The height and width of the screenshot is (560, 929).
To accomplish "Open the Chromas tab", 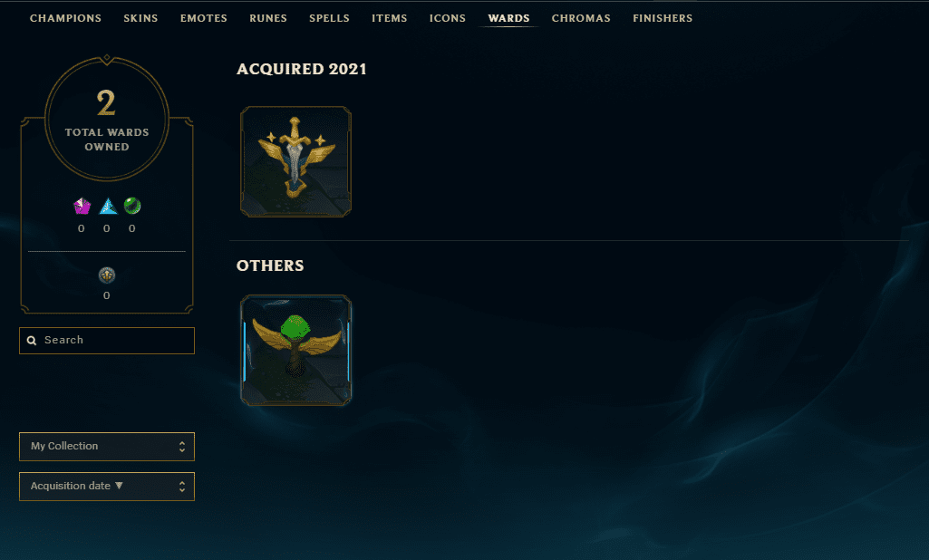I will [x=581, y=18].
